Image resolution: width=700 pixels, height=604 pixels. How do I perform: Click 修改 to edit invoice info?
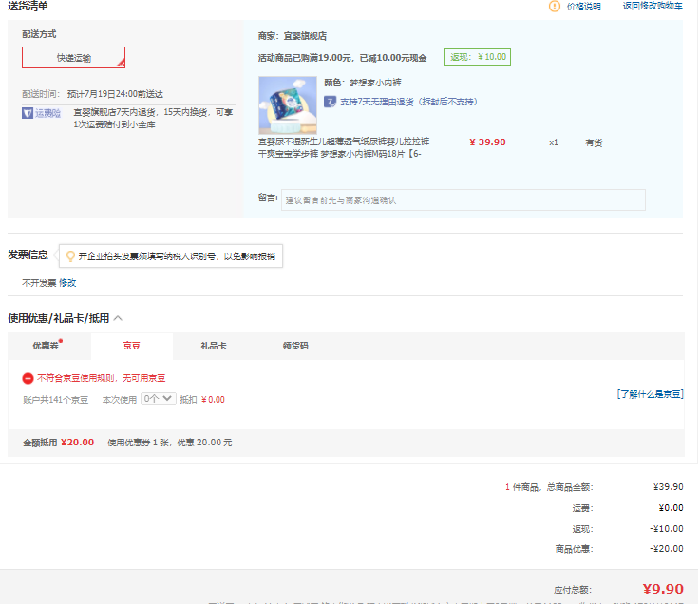point(67,283)
